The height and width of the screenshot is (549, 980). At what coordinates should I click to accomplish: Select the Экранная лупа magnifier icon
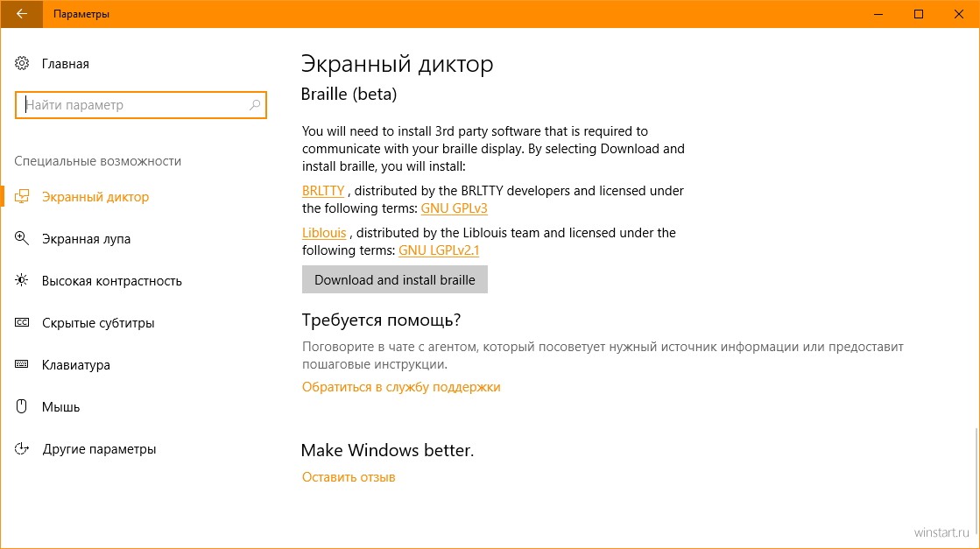pyautogui.click(x=22, y=238)
